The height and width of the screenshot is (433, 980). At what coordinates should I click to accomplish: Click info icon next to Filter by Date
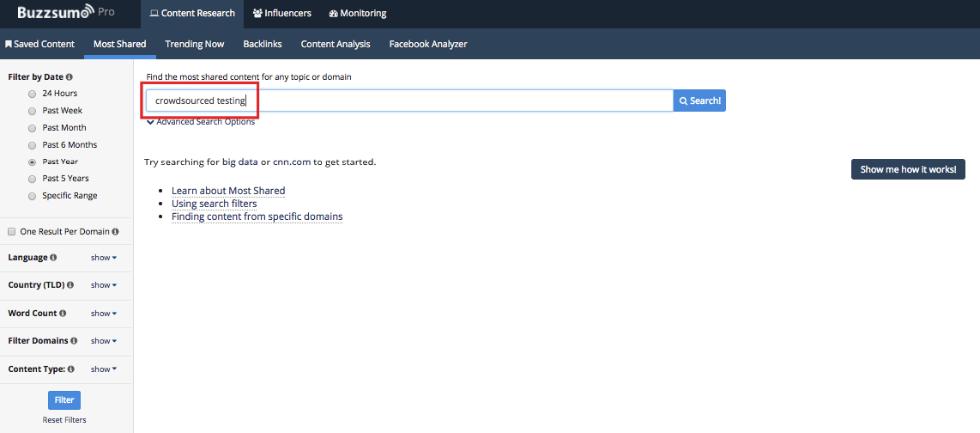pos(70,77)
